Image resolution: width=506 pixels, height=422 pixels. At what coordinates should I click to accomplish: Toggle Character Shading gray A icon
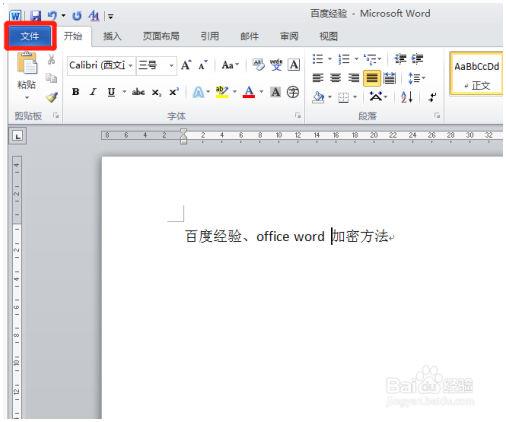[x=275, y=92]
